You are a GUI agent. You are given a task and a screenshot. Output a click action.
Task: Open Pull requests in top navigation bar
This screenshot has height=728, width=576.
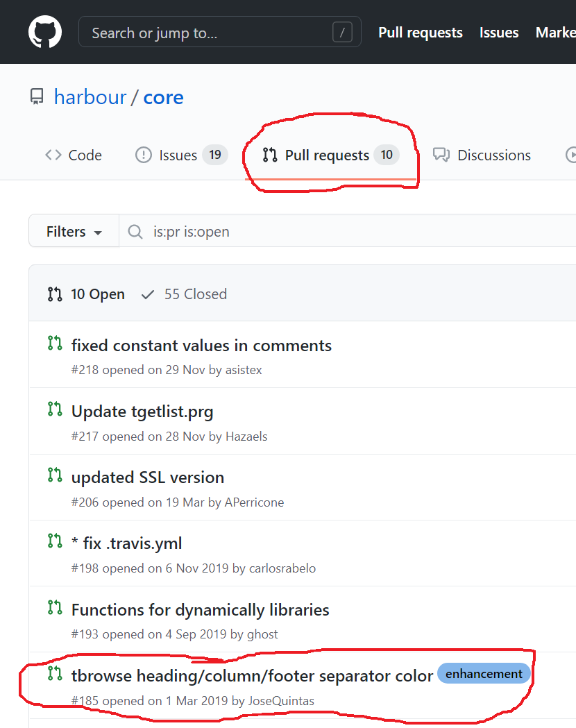[420, 33]
